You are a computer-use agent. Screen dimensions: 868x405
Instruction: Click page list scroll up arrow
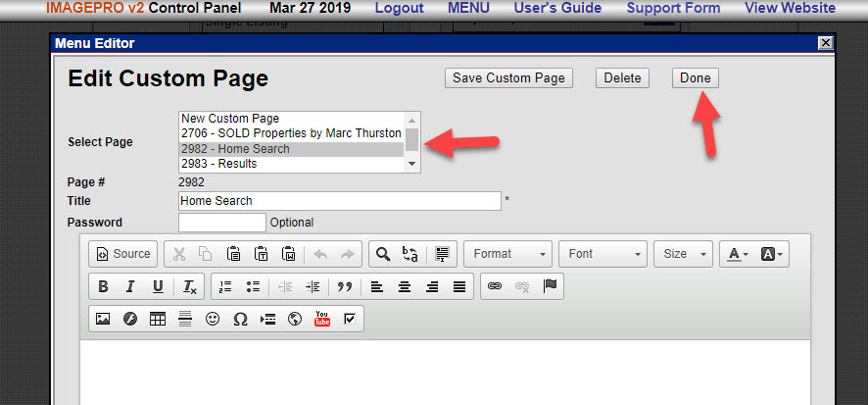coord(411,120)
